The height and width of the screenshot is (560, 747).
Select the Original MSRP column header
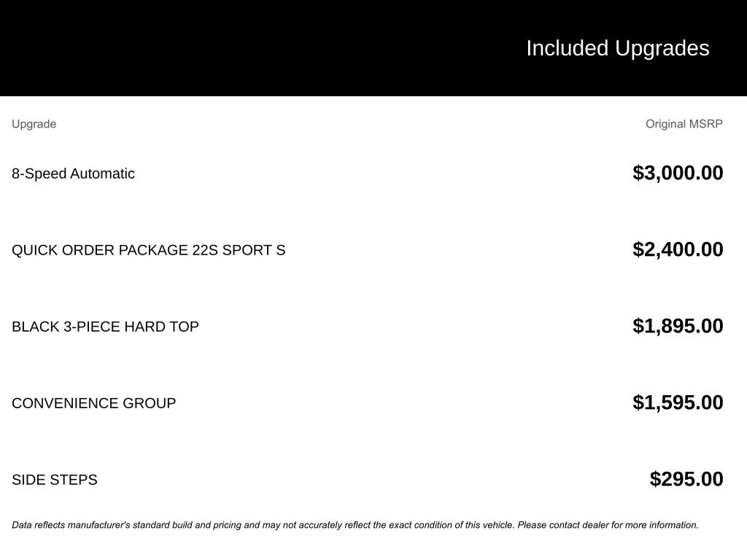(684, 124)
